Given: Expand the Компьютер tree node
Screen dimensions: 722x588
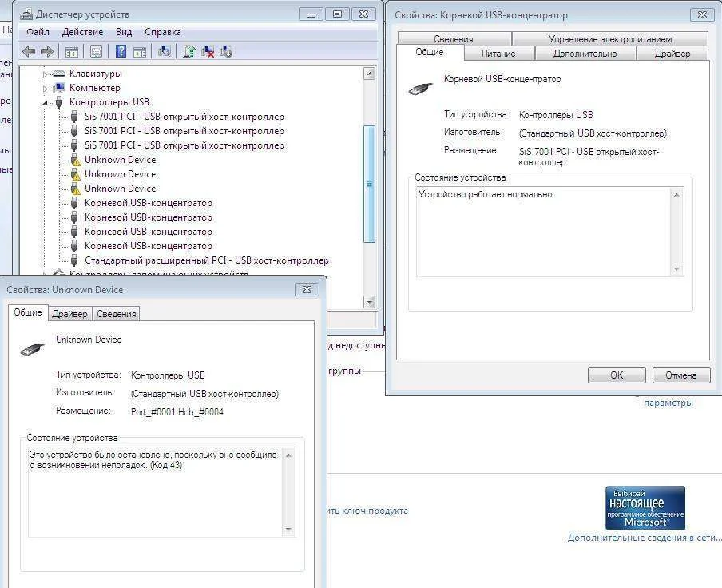Looking at the screenshot, I should 45,89.
